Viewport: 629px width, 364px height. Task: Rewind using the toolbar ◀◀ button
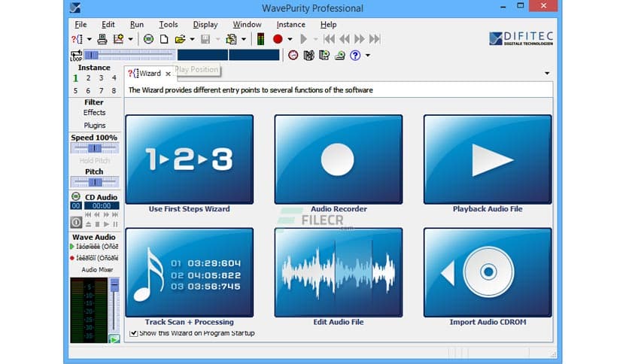click(344, 39)
